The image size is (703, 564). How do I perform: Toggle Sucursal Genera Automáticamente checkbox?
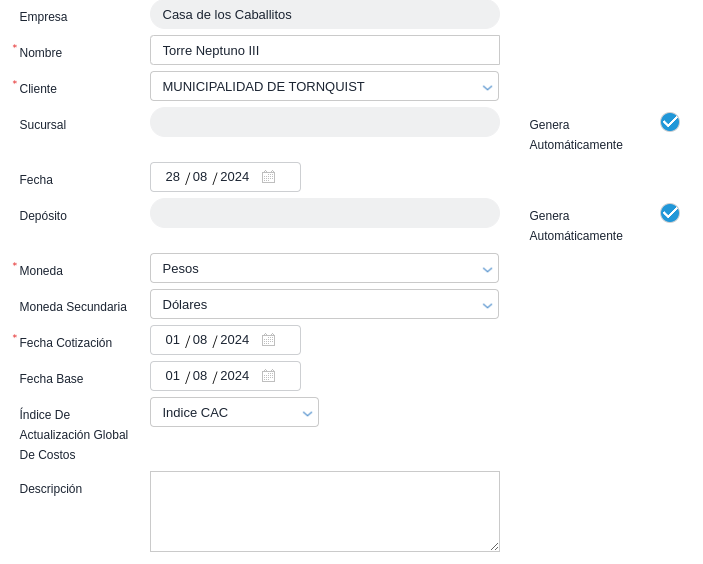click(670, 122)
